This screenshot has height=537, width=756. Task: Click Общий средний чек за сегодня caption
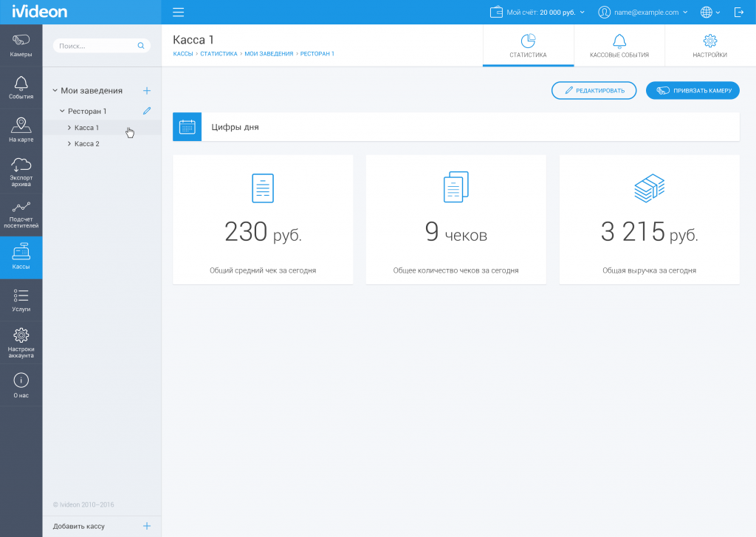(263, 270)
